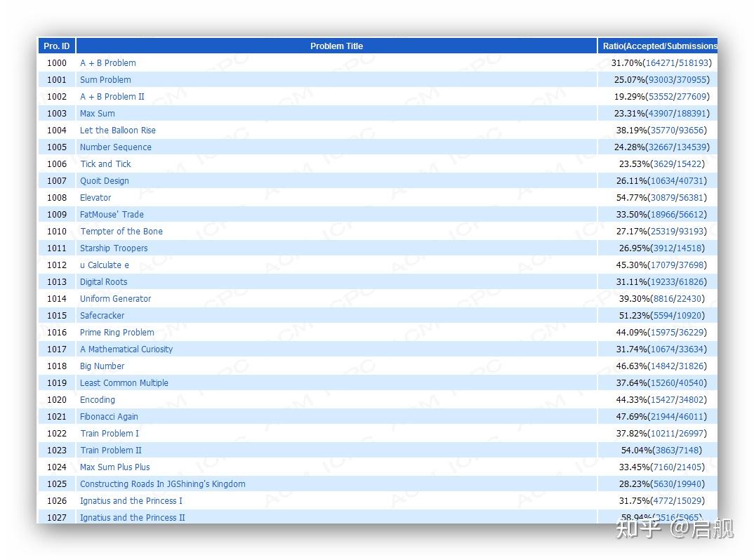Image resolution: width=754 pixels, height=560 pixels.
Task: Open Constructing Roads In JGShining's Kingdom
Action: 163,484
